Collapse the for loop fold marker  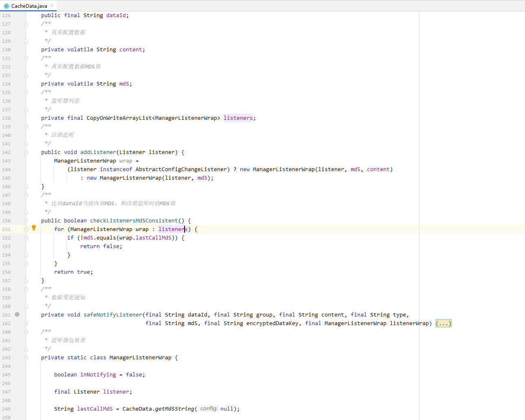[x=26, y=229]
